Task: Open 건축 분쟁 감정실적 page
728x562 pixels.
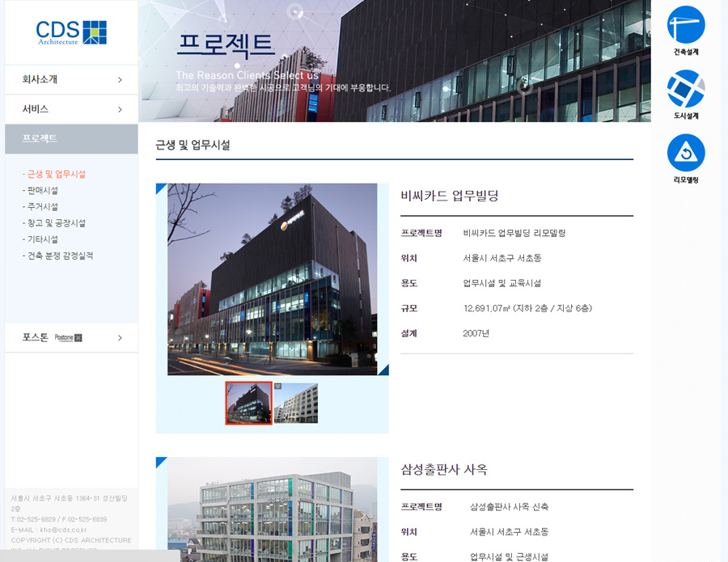Action: 60,256
